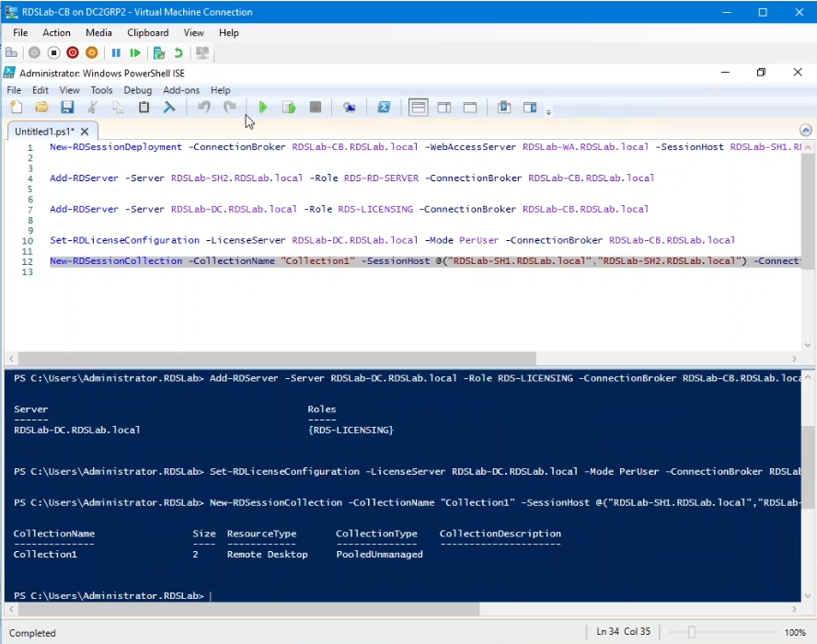Select the Start PowerShell.exe icon
817x644 pixels.
click(384, 107)
